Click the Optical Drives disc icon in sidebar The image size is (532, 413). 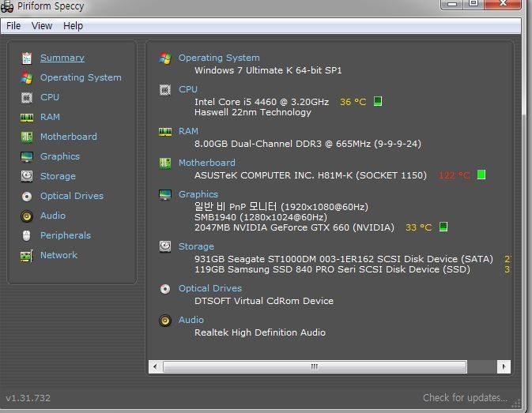point(27,196)
